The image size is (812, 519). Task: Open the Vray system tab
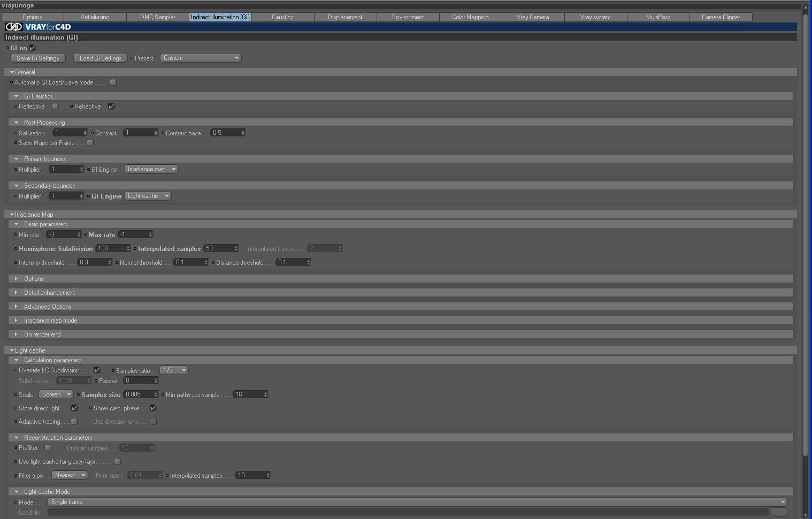point(595,17)
